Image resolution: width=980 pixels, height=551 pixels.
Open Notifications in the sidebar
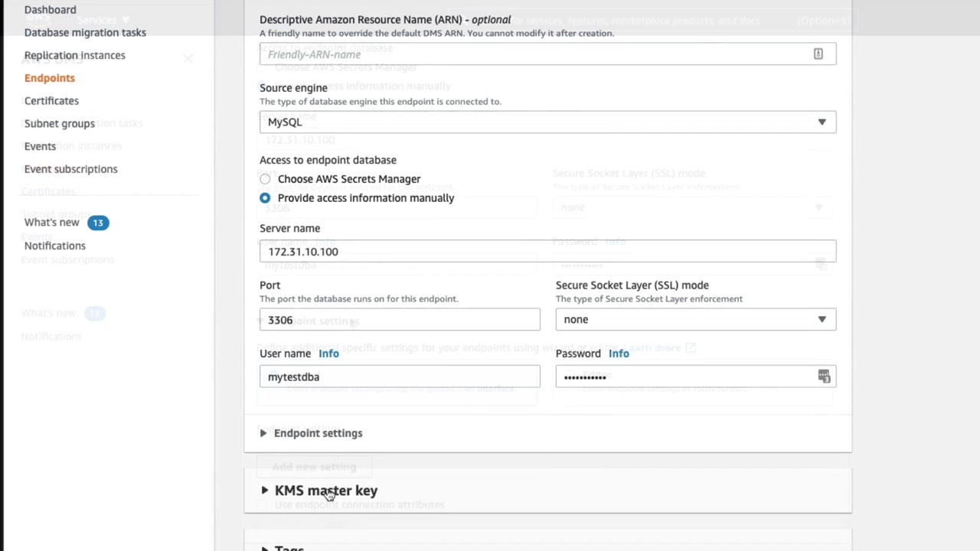54,246
